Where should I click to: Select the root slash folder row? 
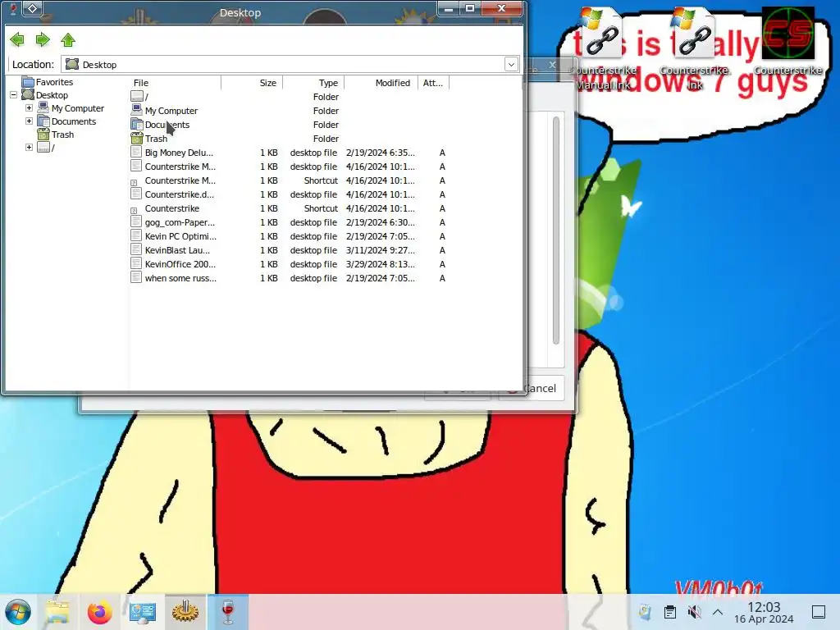290,97
